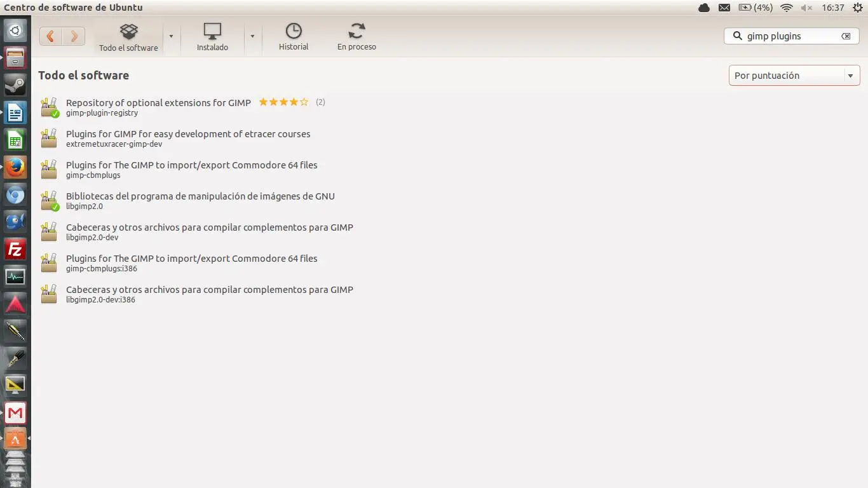Open System Monitor from the launcher
The width and height of the screenshot is (868, 488).
coord(15,276)
